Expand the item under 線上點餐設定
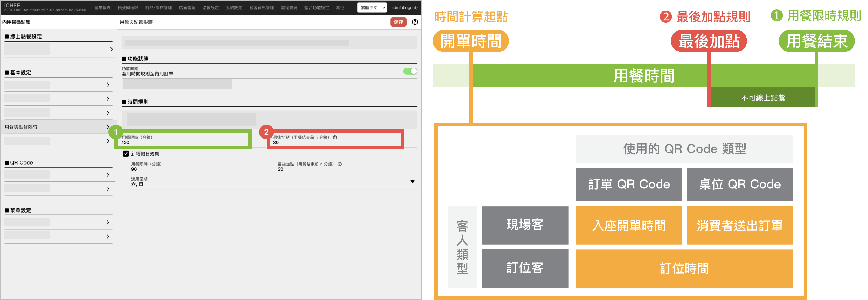868x300 pixels. point(58,49)
